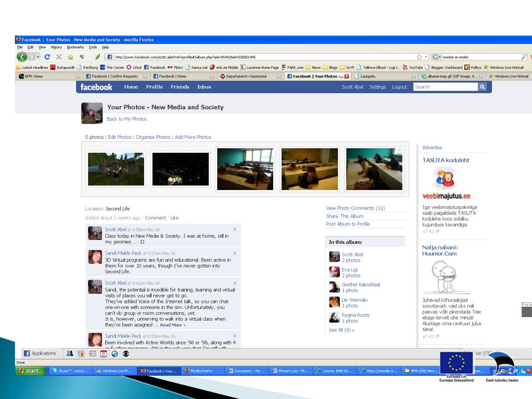Open the Blogs bookmark folder
Screen dimensions: 532x399
click(330, 68)
